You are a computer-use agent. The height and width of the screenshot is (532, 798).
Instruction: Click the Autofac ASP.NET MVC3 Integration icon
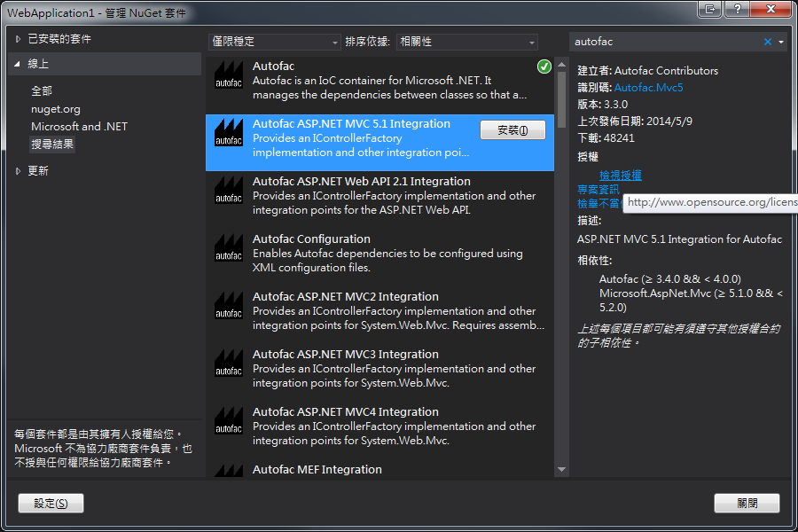229,363
